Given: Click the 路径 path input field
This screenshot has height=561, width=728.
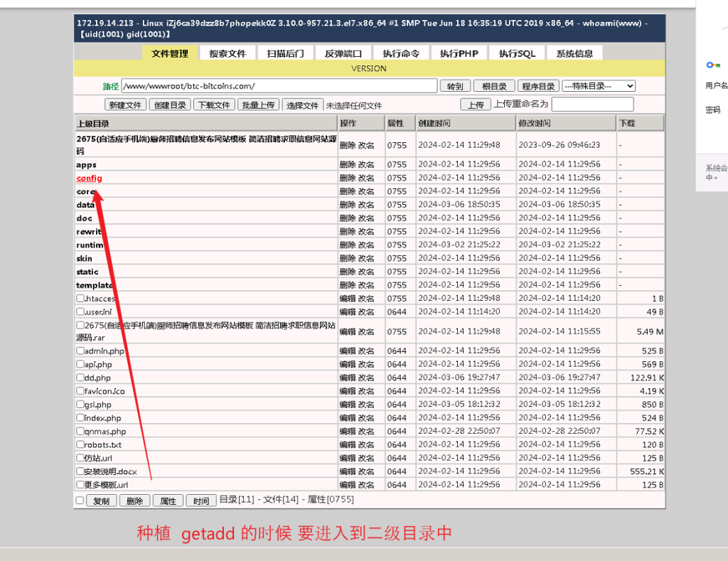Looking at the screenshot, I should pyautogui.click(x=279, y=86).
